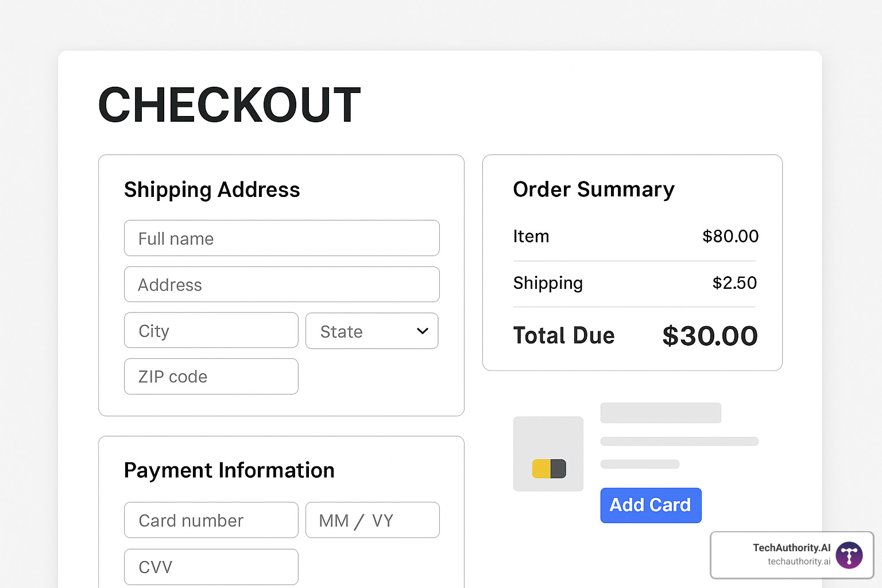Viewport: 882px width, 588px height.
Task: Click the Full name input field
Action: 281,238
